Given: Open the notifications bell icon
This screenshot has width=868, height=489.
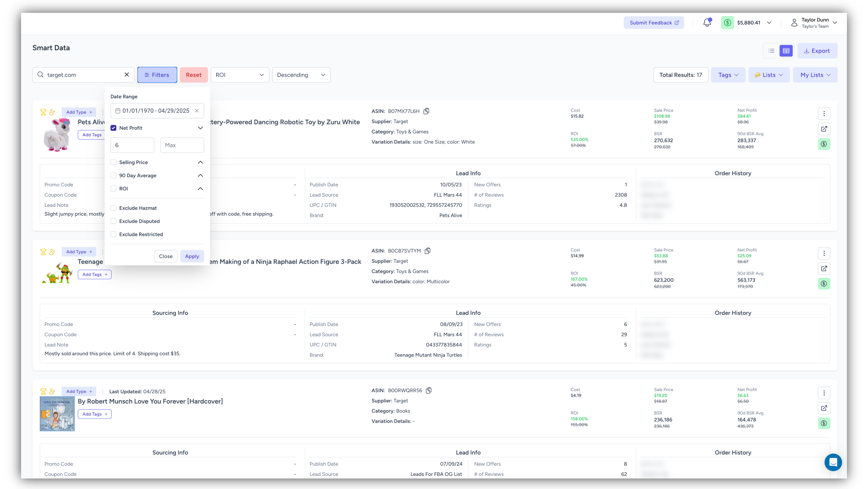Looking at the screenshot, I should (x=707, y=23).
